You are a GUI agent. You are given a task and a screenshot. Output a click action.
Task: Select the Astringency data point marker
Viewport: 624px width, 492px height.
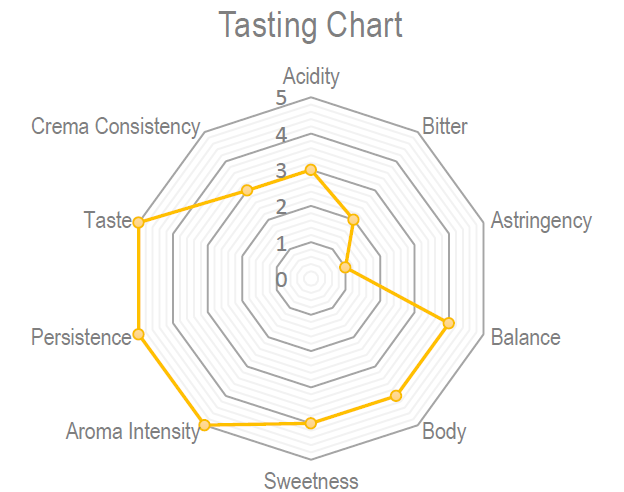tap(344, 267)
